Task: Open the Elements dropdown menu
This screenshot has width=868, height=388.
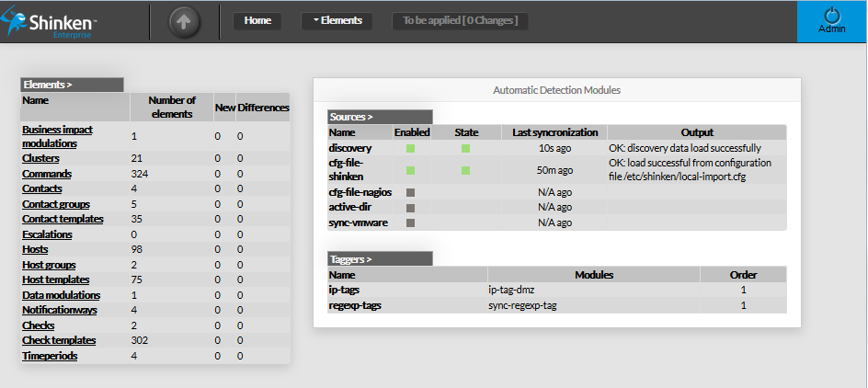Action: click(337, 20)
